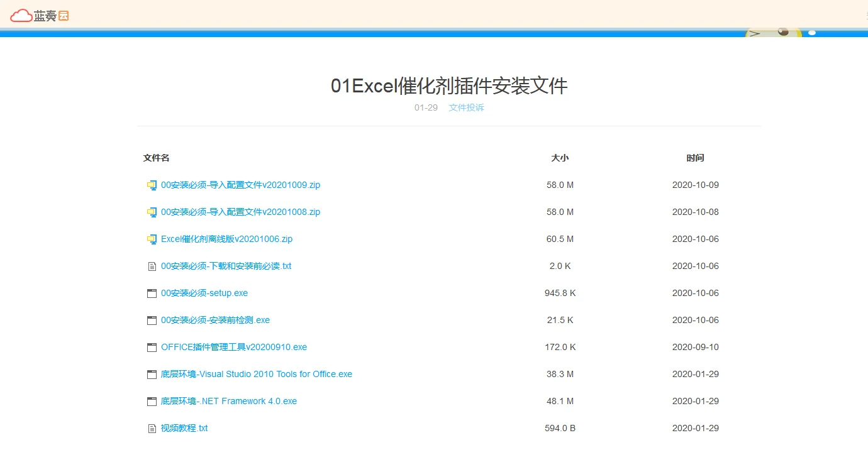
Task: Click text file icon beside 00安装必须-下载和安装前必读.txt
Action: [152, 266]
